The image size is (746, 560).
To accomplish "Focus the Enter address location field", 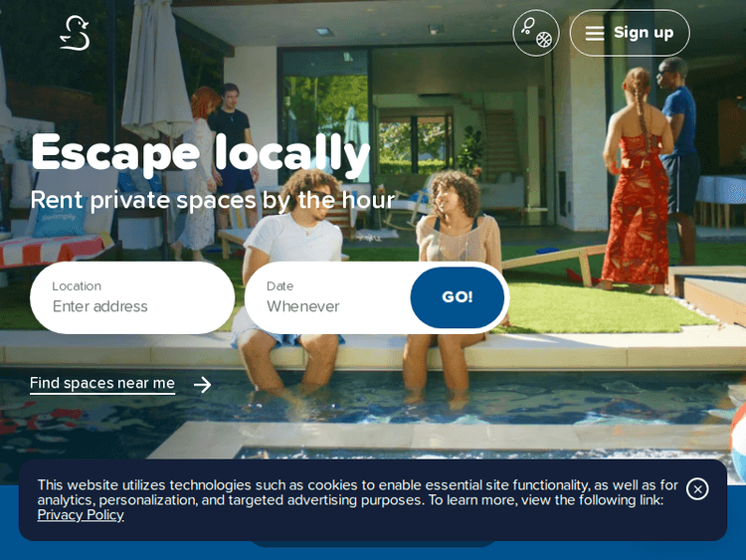I will [131, 306].
